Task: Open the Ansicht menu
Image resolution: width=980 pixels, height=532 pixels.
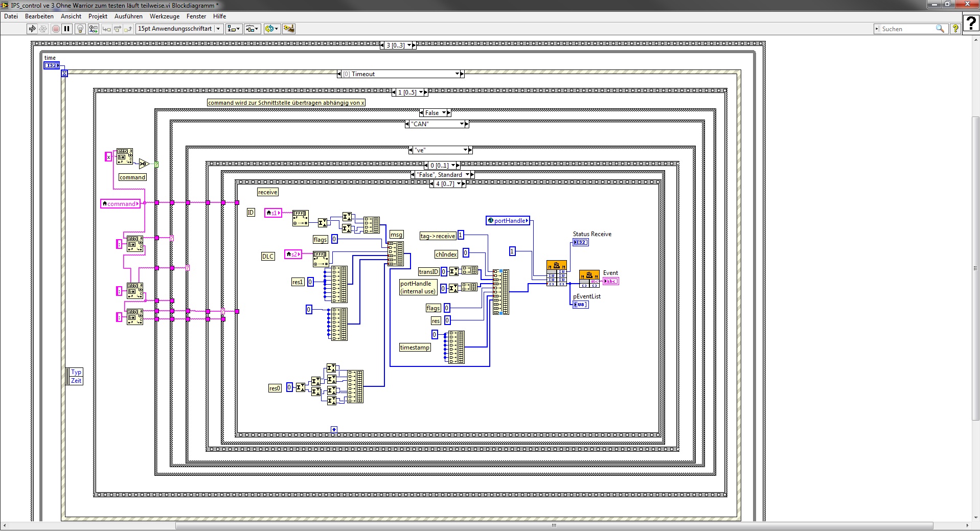Action: (71, 16)
